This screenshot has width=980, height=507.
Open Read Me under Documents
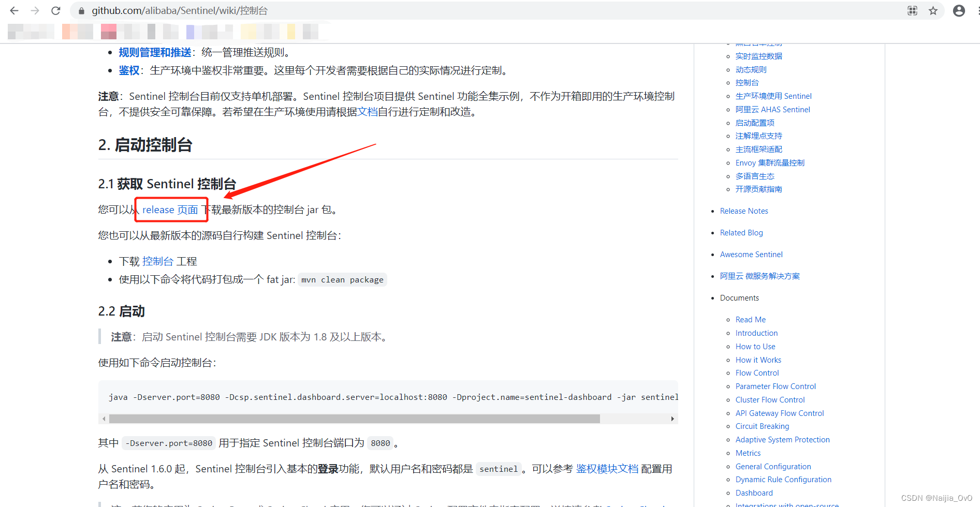click(751, 319)
